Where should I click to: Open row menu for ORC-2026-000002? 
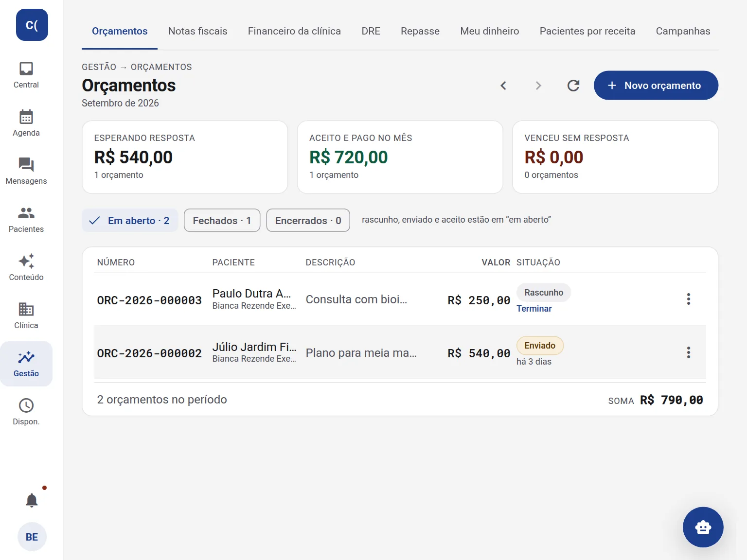coord(689,352)
